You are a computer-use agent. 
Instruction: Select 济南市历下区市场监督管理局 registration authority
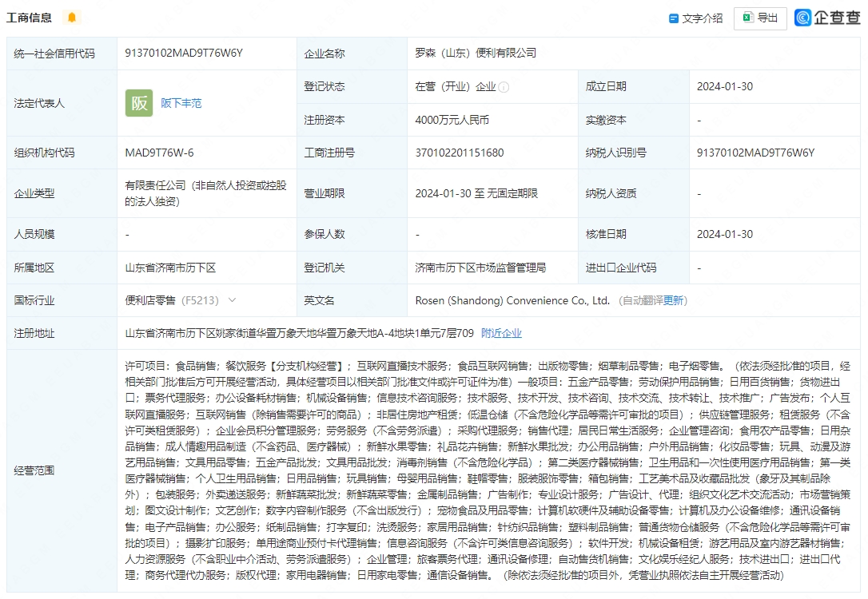pos(480,268)
